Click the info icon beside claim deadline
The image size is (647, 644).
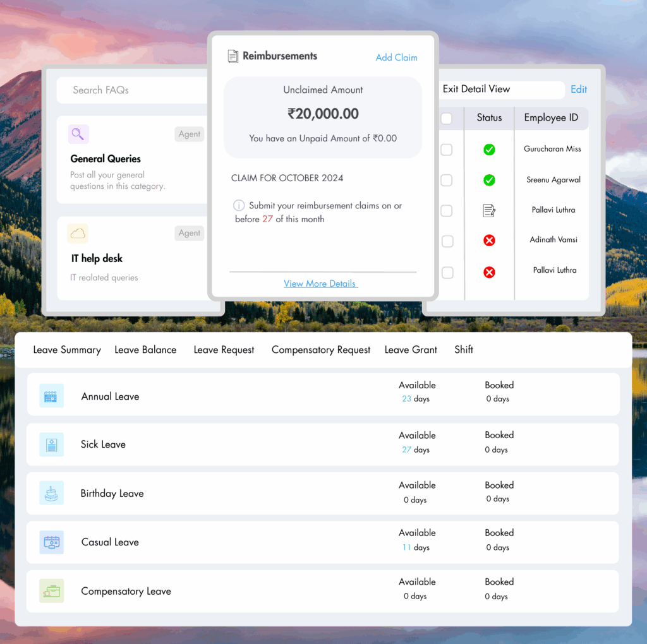(x=239, y=205)
